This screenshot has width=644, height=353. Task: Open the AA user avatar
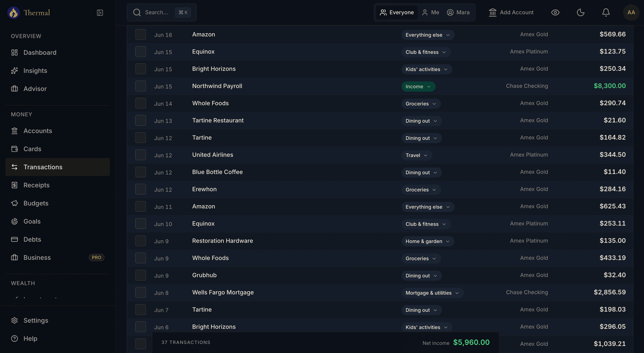[x=631, y=12]
